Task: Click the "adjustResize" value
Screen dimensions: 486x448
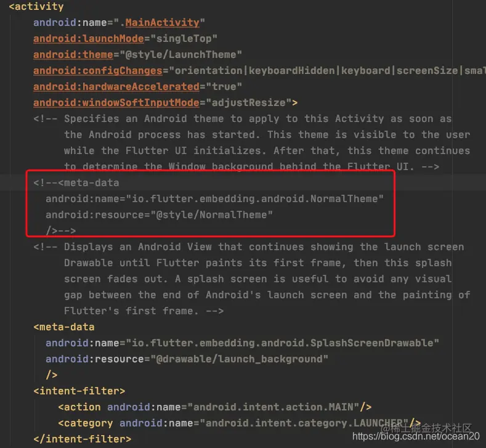Action: pos(249,103)
